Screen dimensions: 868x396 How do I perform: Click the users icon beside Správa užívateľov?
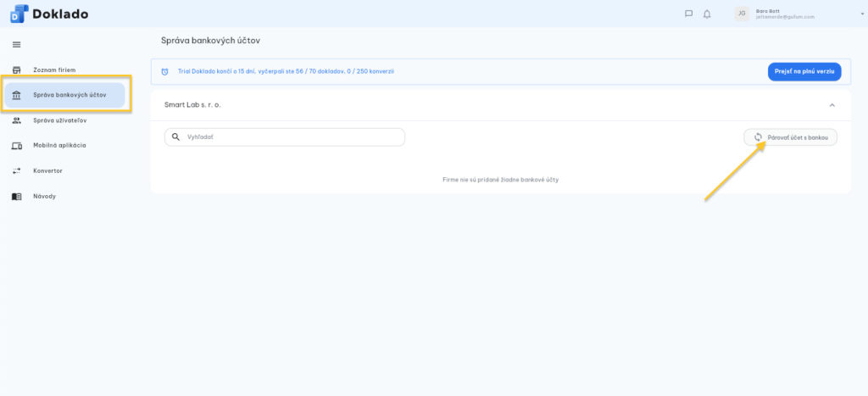click(x=17, y=120)
